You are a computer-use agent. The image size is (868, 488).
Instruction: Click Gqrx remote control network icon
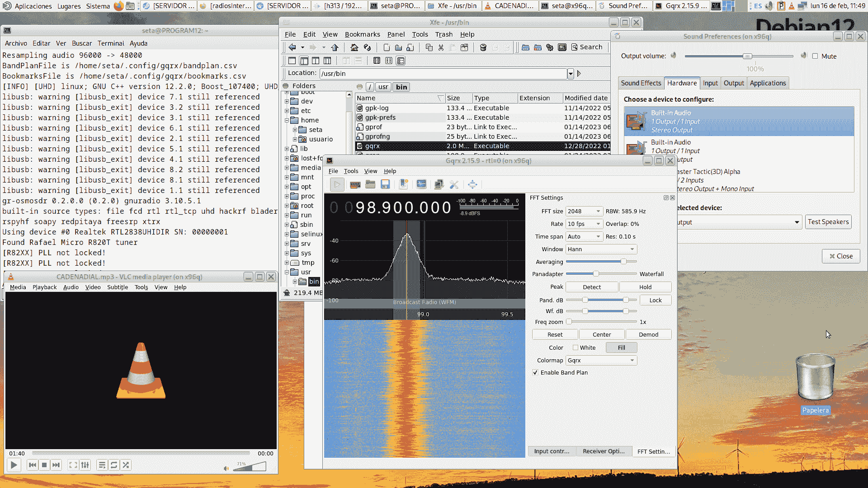pos(439,184)
